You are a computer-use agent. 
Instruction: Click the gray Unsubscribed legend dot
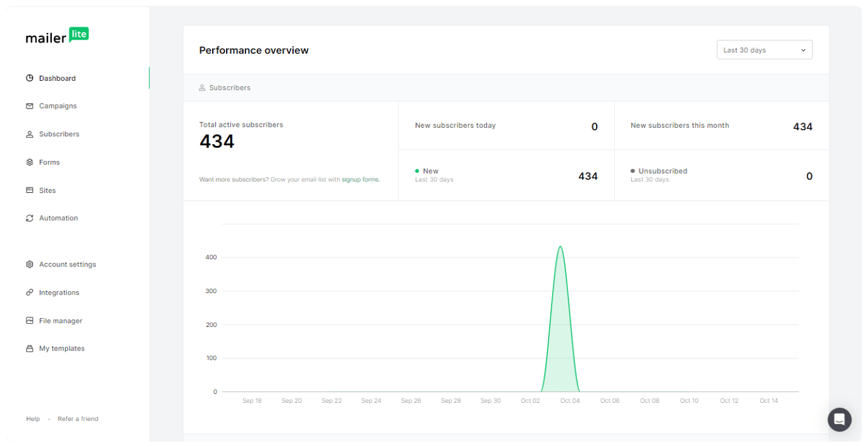632,171
